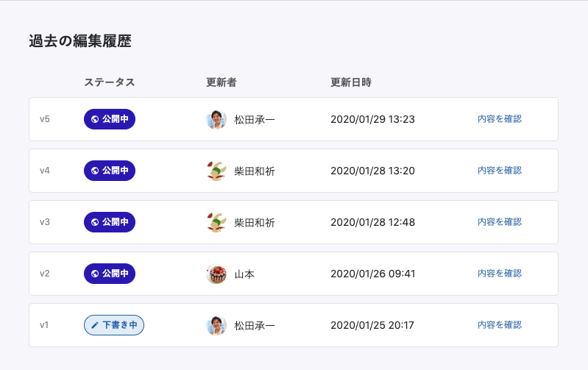Click the ステータス column header
This screenshot has height=370, width=588.
tap(110, 82)
